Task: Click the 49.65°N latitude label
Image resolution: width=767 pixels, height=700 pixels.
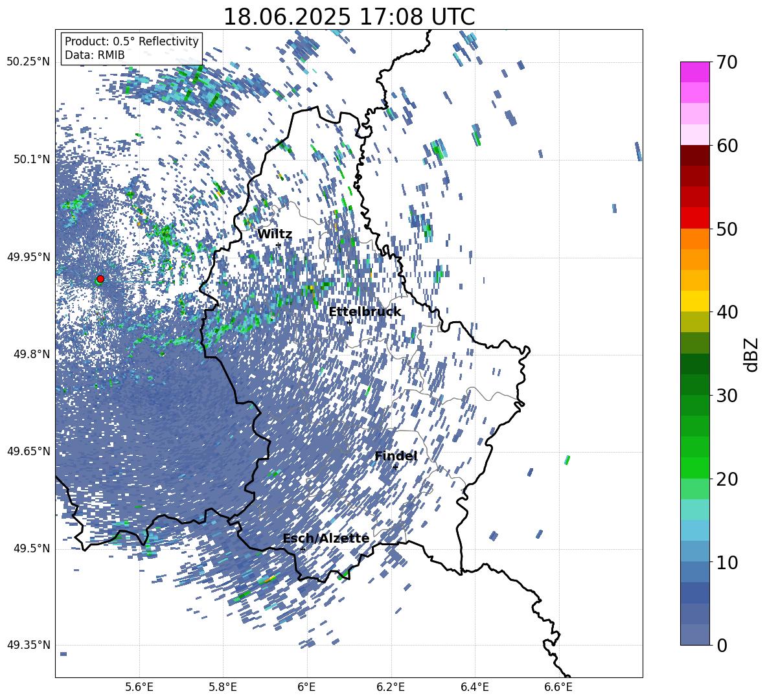Action: (29, 451)
